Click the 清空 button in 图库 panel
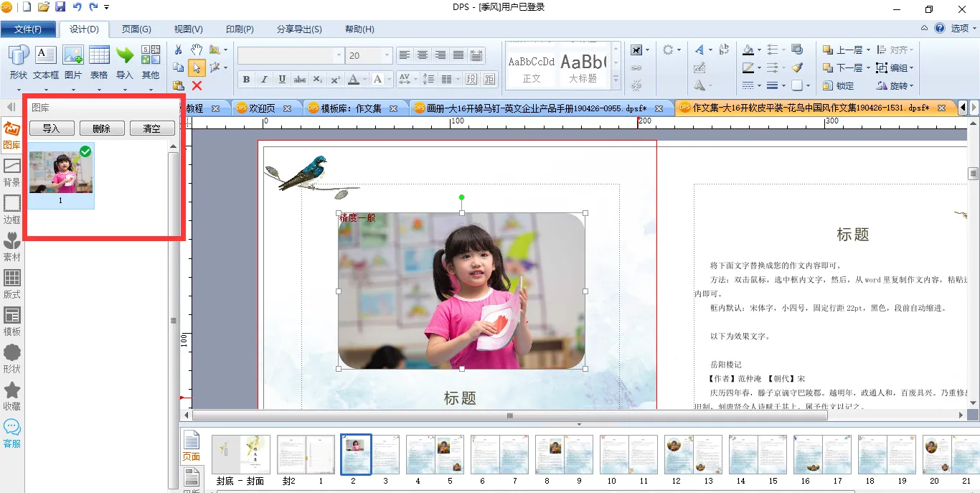This screenshot has height=493, width=980. tap(151, 128)
